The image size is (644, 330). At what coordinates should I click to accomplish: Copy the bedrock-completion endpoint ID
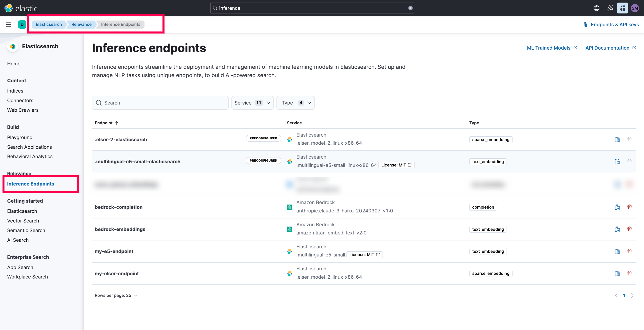click(x=617, y=207)
